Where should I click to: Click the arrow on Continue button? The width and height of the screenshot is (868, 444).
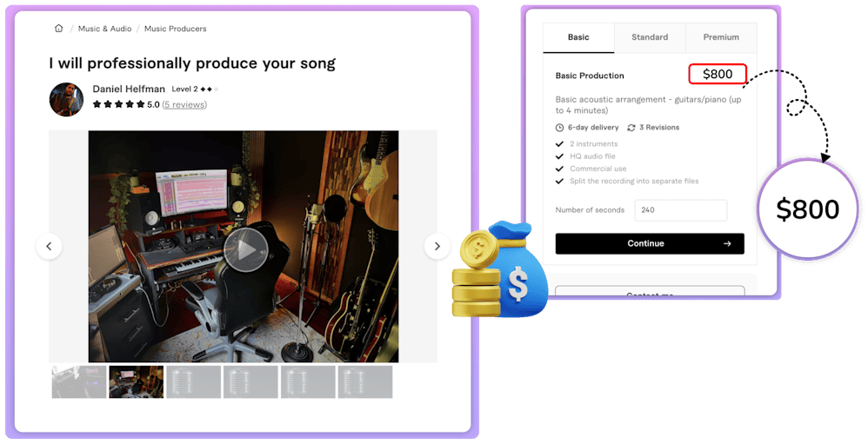(x=727, y=243)
